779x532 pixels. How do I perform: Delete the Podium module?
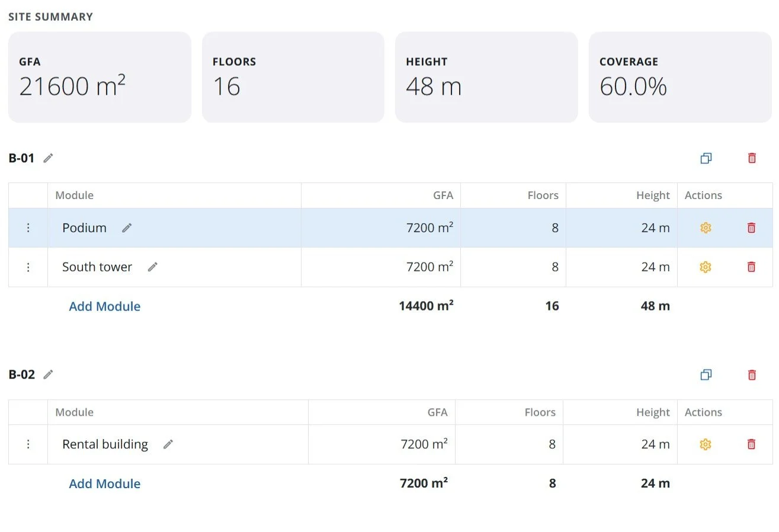[751, 228]
